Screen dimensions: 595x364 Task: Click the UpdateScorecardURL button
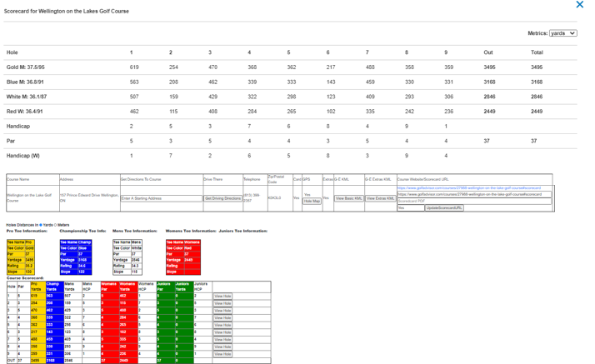444,207
